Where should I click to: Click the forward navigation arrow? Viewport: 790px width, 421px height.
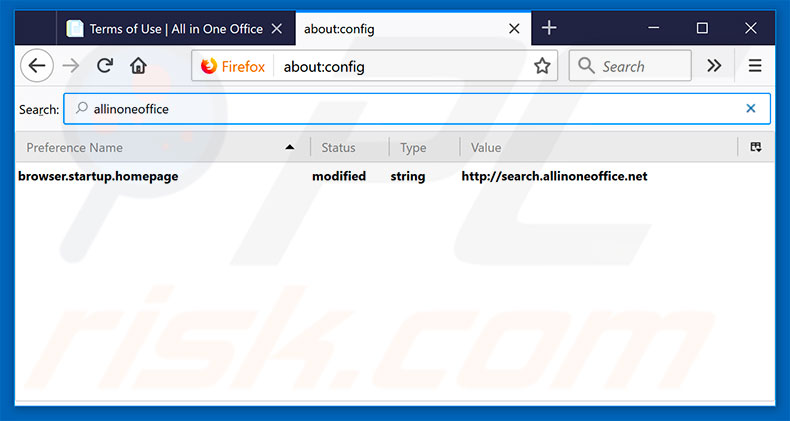[71, 66]
